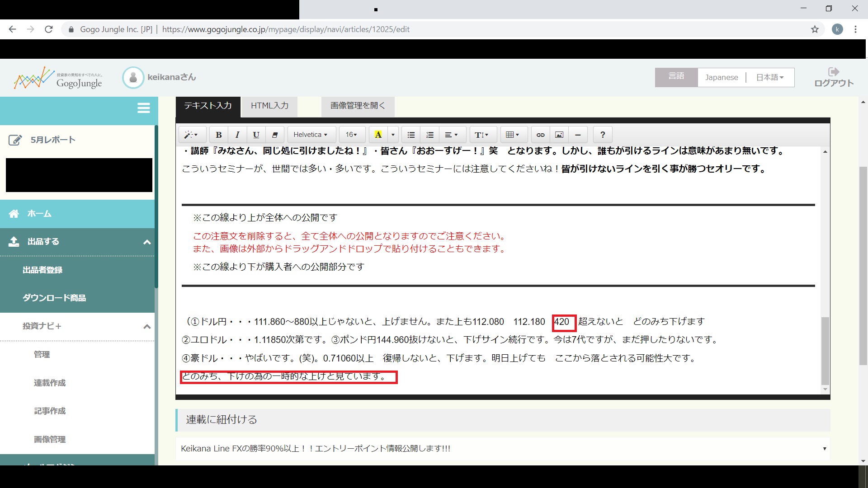Click the insert link icon
Image resolution: width=868 pixels, height=488 pixels.
(x=540, y=135)
